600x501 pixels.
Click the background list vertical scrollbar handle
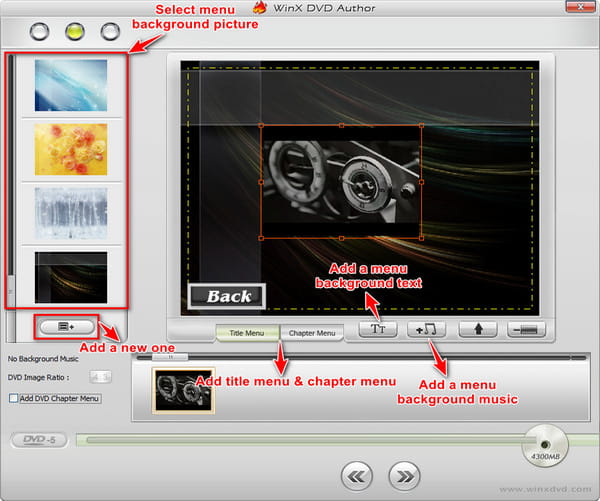pyautogui.click(x=11, y=291)
